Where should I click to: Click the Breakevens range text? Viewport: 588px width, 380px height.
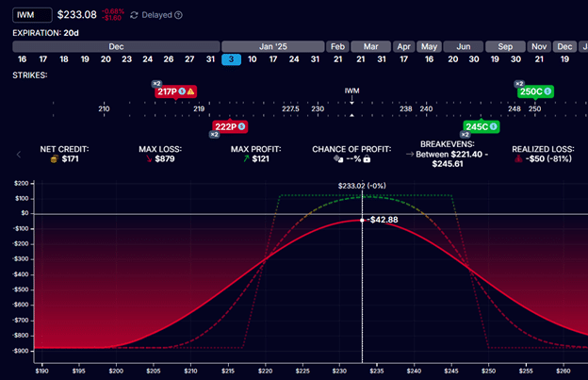[x=451, y=159]
